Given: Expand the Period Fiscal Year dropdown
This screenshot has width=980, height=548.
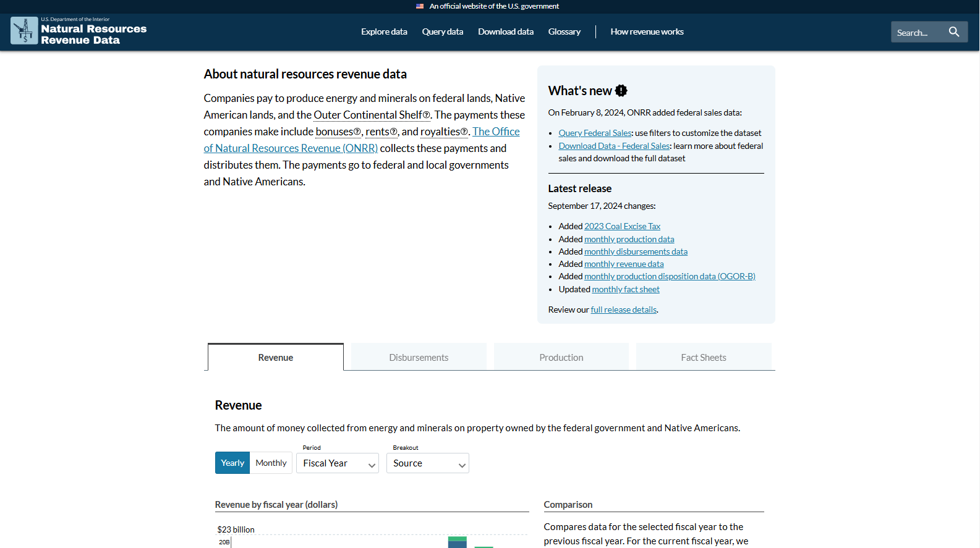Looking at the screenshot, I should pos(338,463).
